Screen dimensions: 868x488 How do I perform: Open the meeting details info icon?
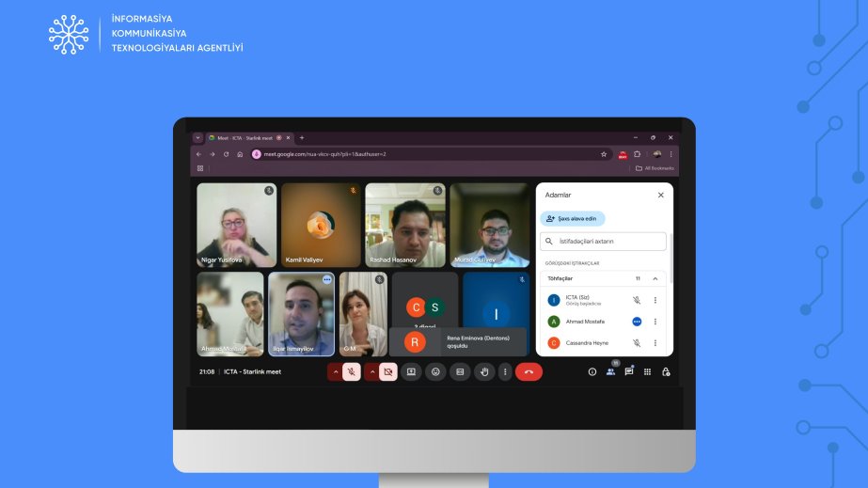[592, 371]
